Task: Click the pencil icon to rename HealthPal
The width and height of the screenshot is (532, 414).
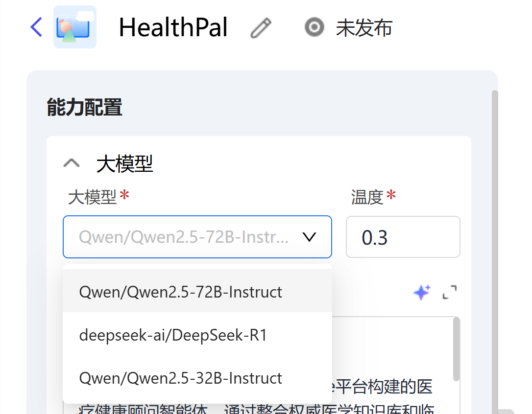Action: (260, 27)
